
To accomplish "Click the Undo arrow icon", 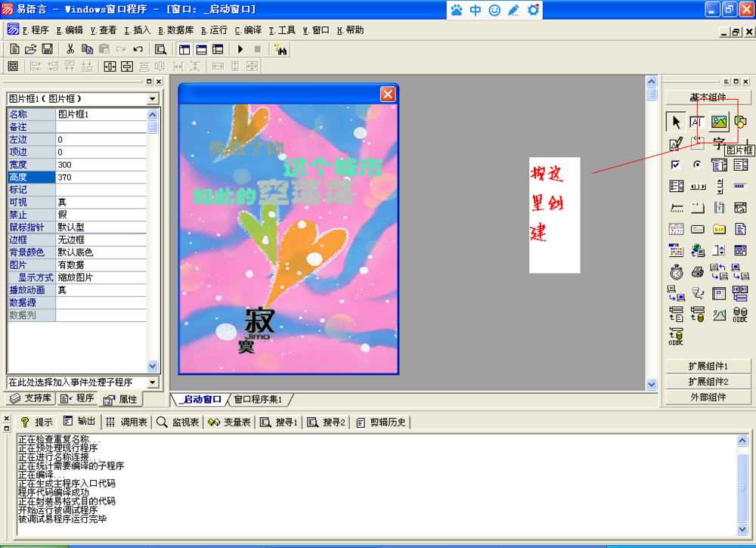I will click(x=138, y=48).
